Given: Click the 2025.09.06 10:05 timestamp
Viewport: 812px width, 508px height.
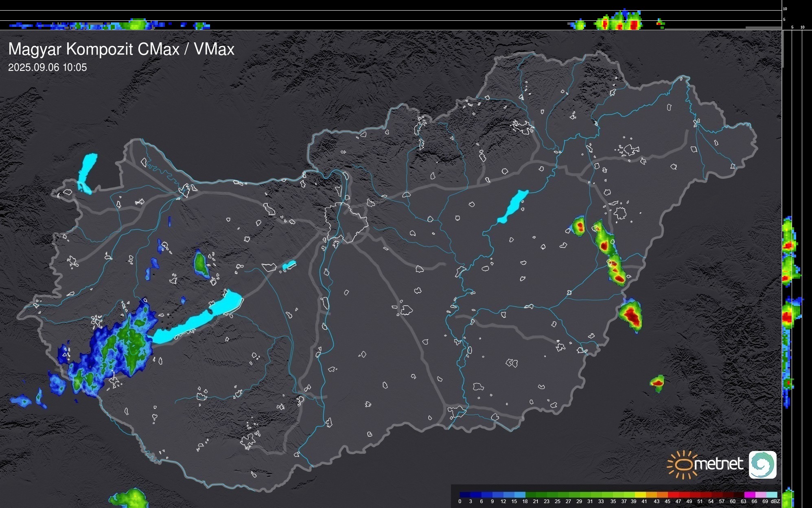Looking at the screenshot, I should (48, 68).
